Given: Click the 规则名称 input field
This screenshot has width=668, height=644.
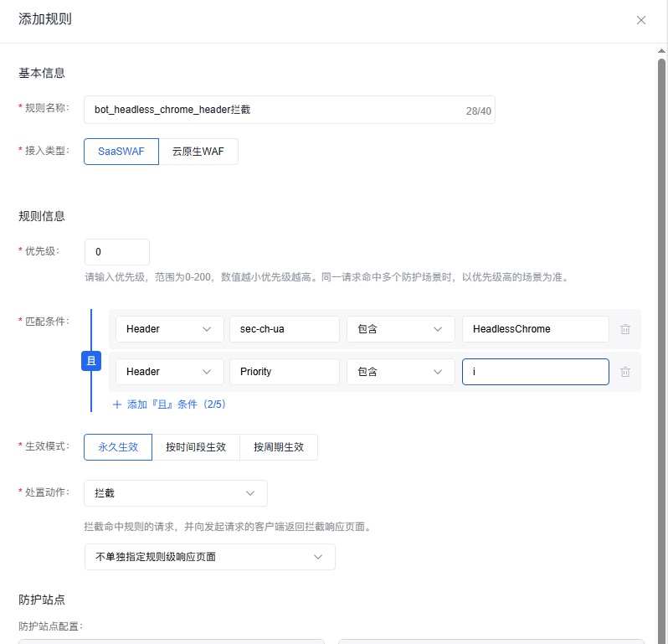Looking at the screenshot, I should click(290, 110).
